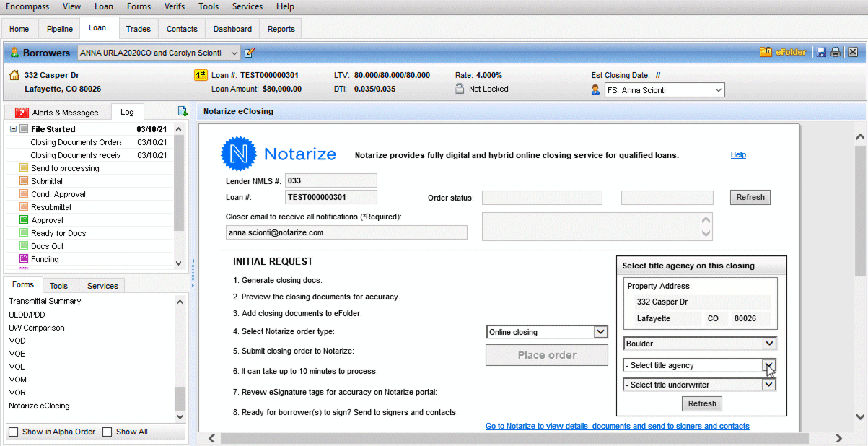
Task: Open the Select title underwriter dropdown
Action: tap(769, 385)
